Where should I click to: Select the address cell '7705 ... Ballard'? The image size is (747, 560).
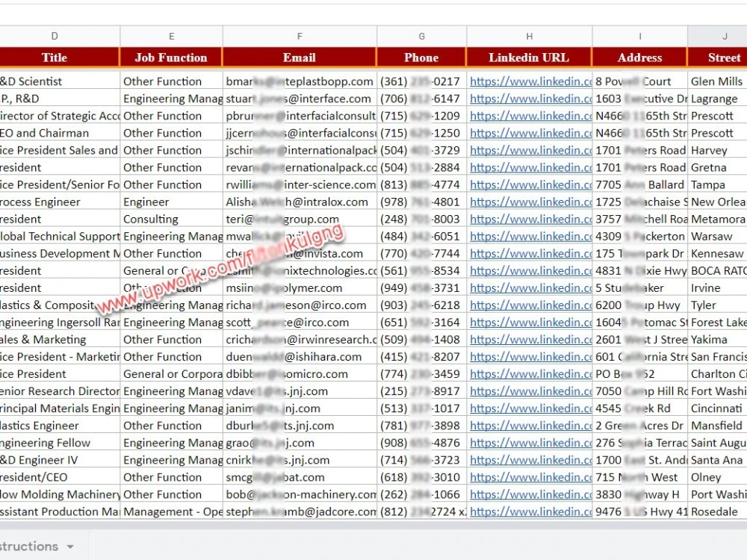640,184
